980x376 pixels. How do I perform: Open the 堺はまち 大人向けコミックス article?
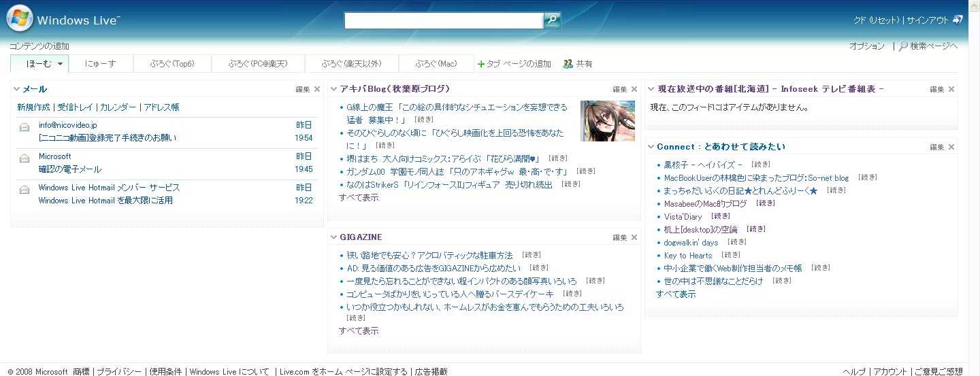tap(443, 158)
